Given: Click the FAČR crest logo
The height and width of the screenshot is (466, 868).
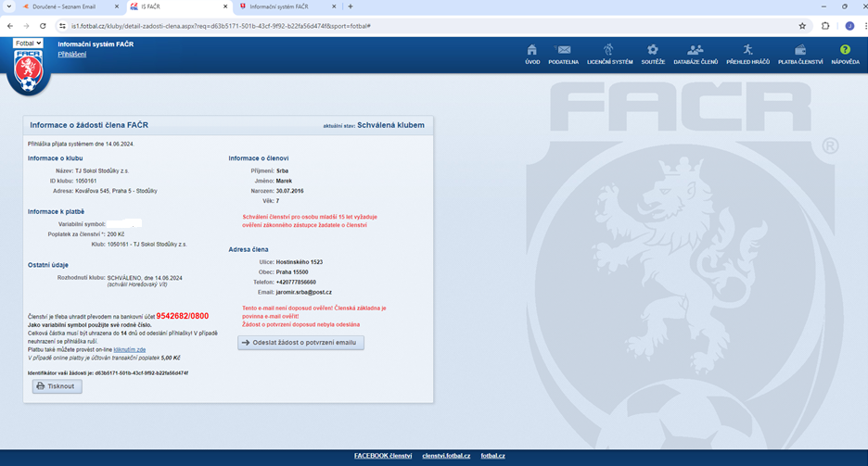Looking at the screenshot, I should point(28,72).
